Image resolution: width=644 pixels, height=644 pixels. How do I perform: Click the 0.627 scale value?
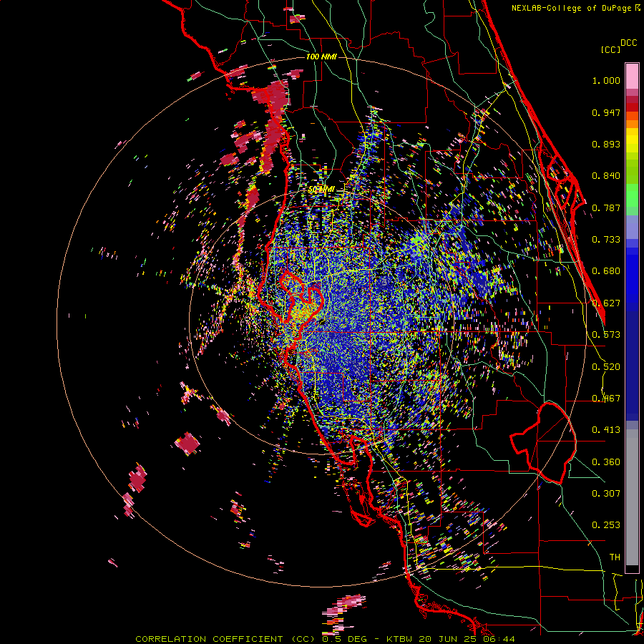[606, 303]
